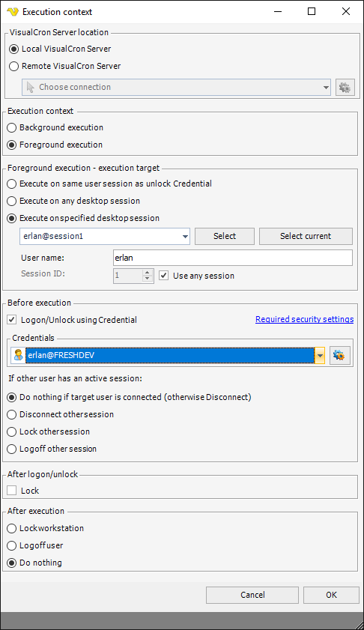The height and width of the screenshot is (630, 364).
Task: Maximize the Execution context window
Action: (x=312, y=12)
